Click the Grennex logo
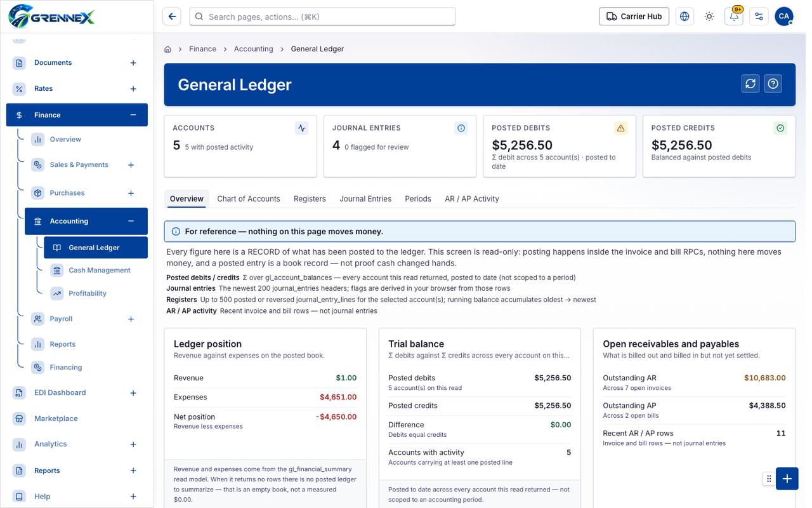The image size is (812, 508). pyautogui.click(x=51, y=15)
